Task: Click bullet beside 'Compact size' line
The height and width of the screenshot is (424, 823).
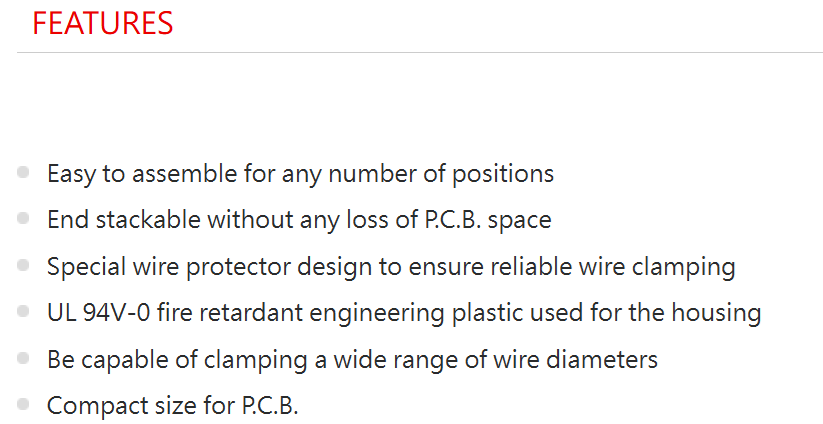Action: pos(23,405)
